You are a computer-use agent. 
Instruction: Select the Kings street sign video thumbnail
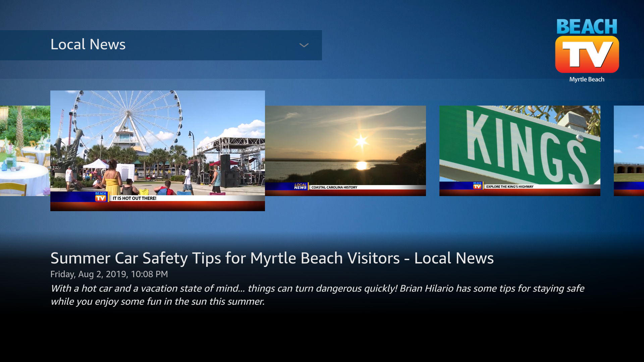pyautogui.click(x=520, y=147)
